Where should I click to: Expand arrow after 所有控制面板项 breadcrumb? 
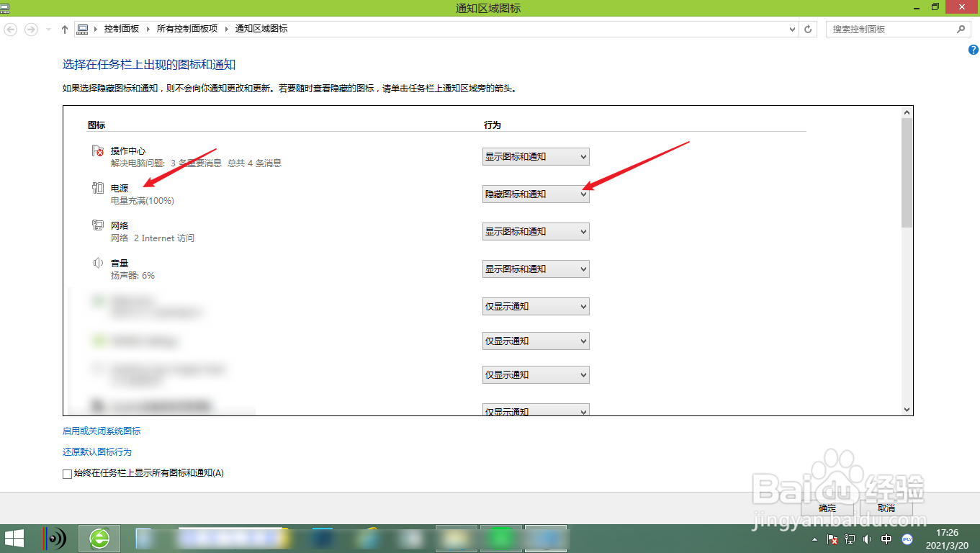226,29
